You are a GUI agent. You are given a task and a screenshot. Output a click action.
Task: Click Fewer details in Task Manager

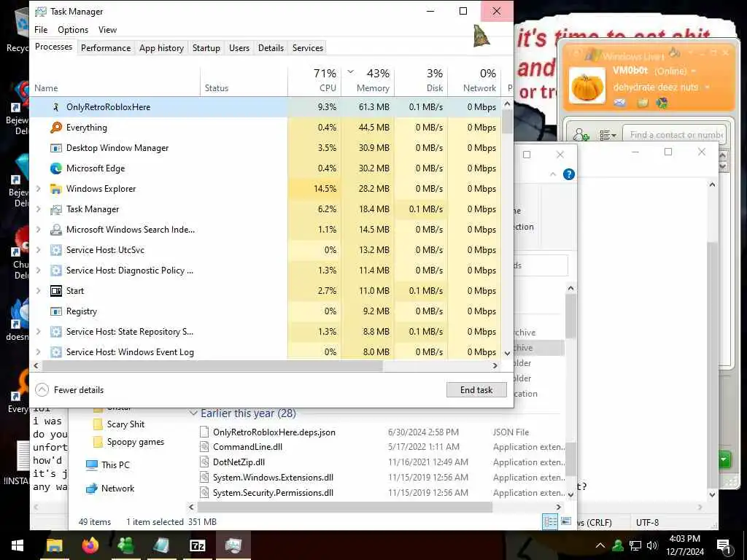click(x=69, y=390)
